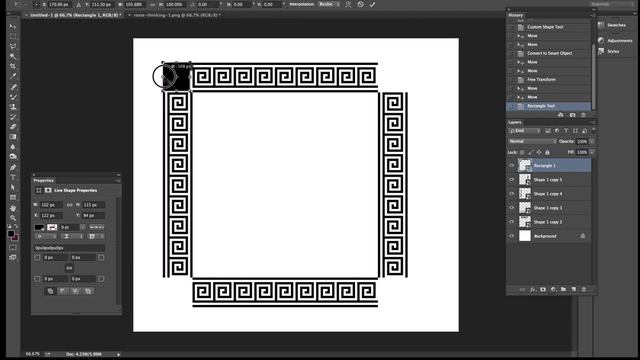Select the Path Selection tool
The image size is (640, 360).
13,187
